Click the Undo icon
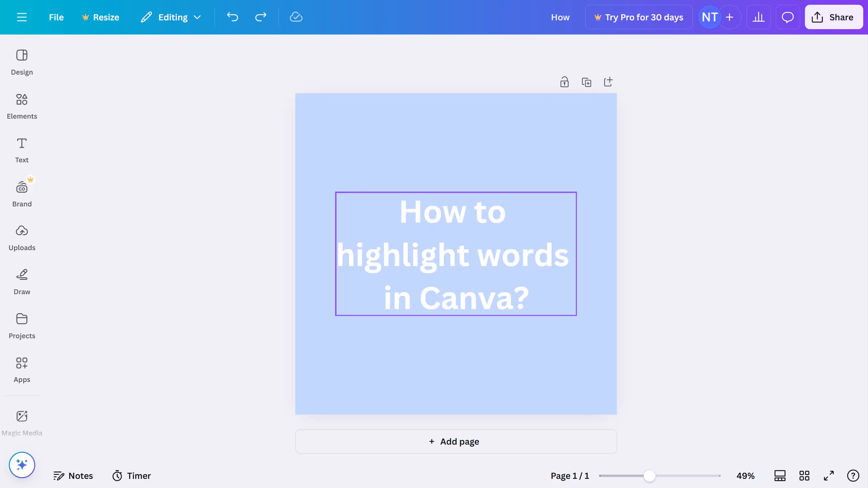 232,17
